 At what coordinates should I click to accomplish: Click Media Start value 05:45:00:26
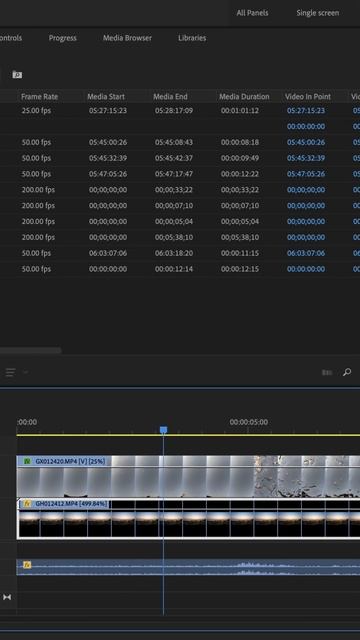108,142
